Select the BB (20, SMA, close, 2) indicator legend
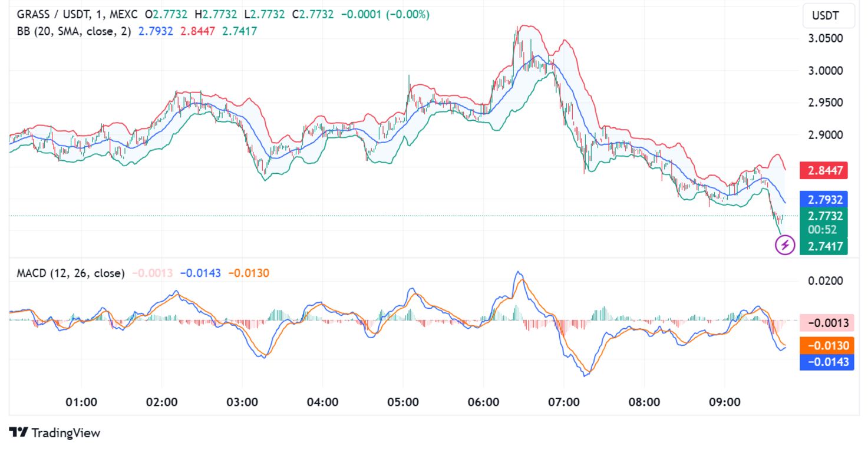 click(74, 31)
